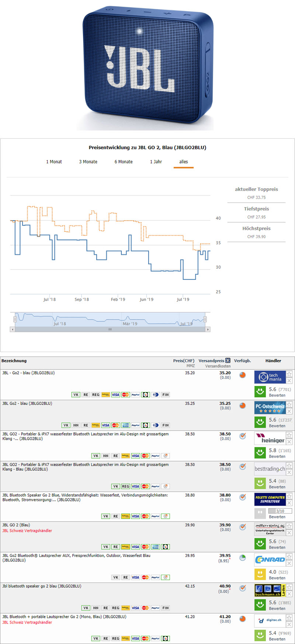
Task: Mark besttrading.ch as favorite with star
Action: click(x=289, y=466)
